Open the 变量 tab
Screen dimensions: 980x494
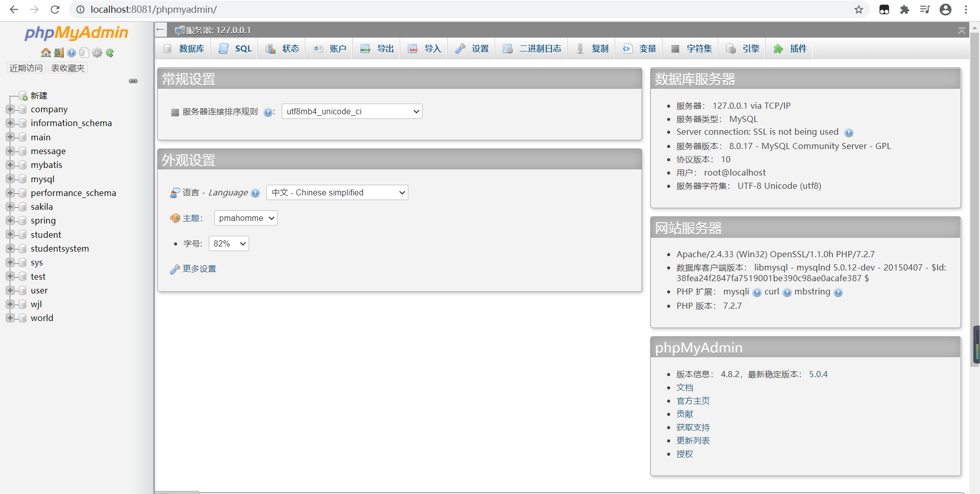tap(639, 48)
